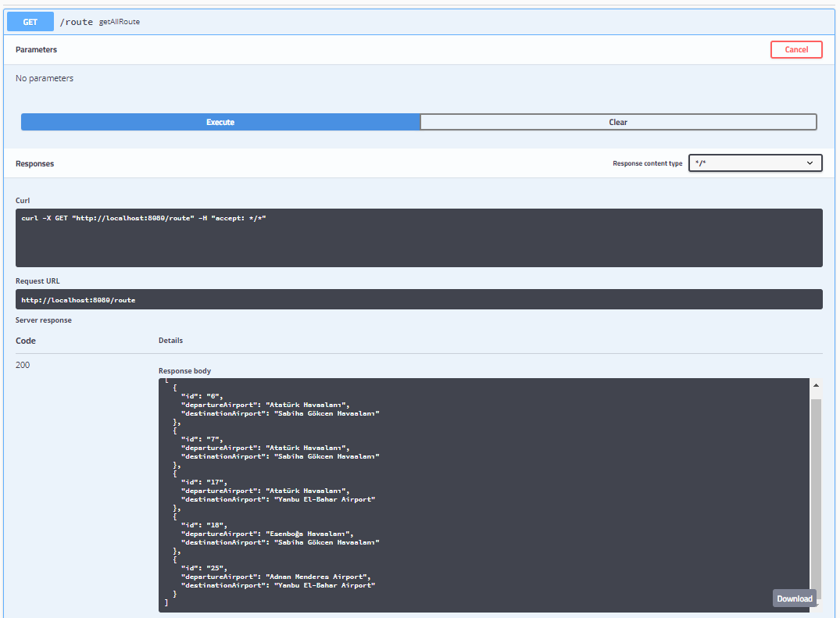840x618 pixels.
Task: Select the Request URL text field
Action: 418,299
